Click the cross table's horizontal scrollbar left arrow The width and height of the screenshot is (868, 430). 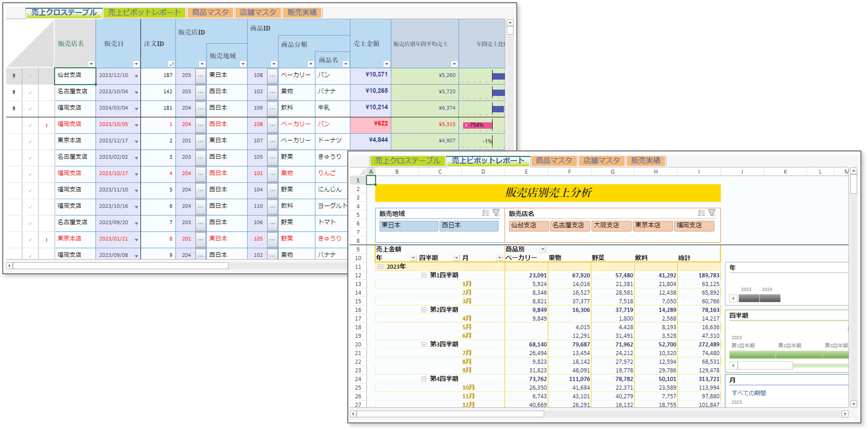10,266
